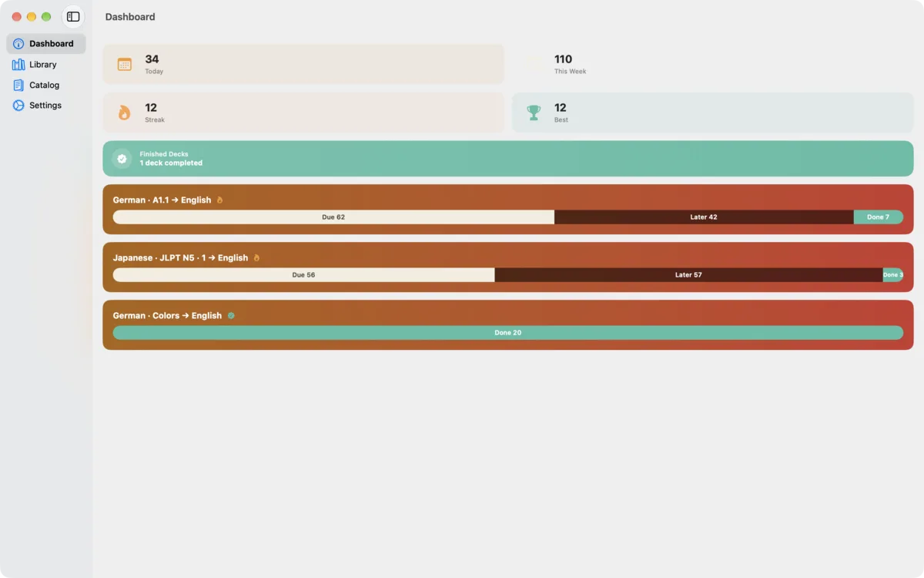Click the Dashboard info icon in sidebar
Screen dimensions: 924x578
(x=18, y=44)
